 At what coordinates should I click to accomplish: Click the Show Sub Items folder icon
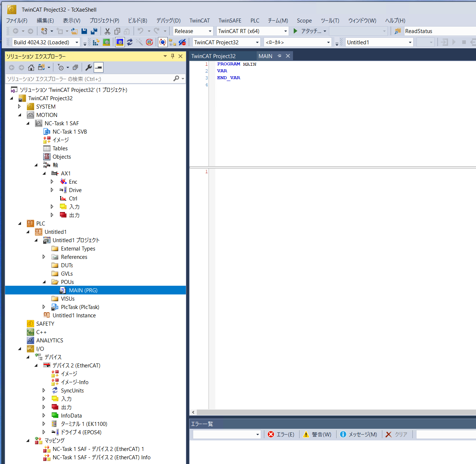click(172, 42)
